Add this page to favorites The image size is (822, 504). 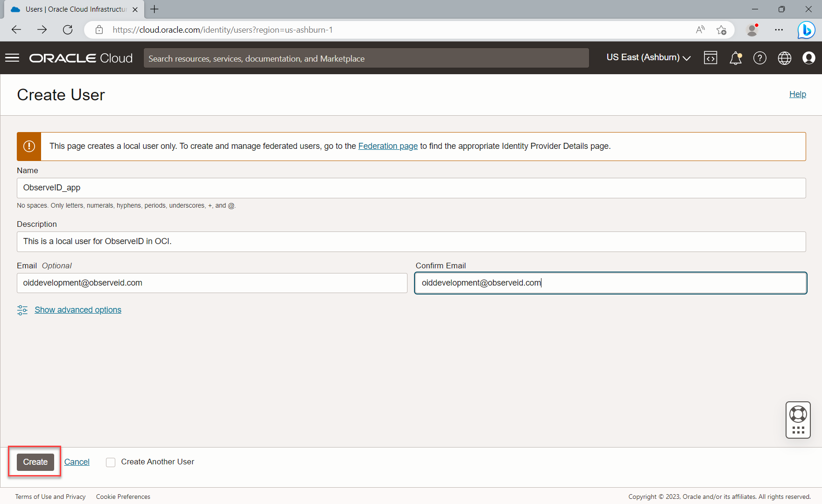721,30
